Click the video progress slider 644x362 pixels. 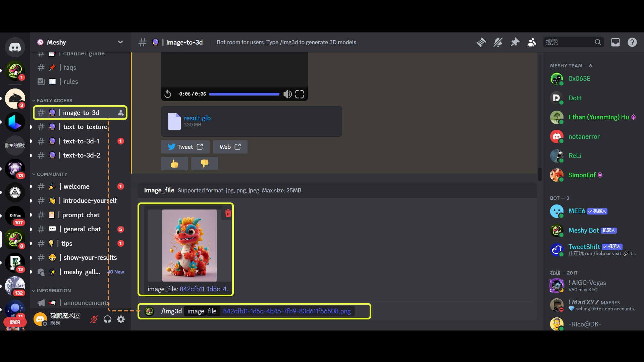(244, 94)
